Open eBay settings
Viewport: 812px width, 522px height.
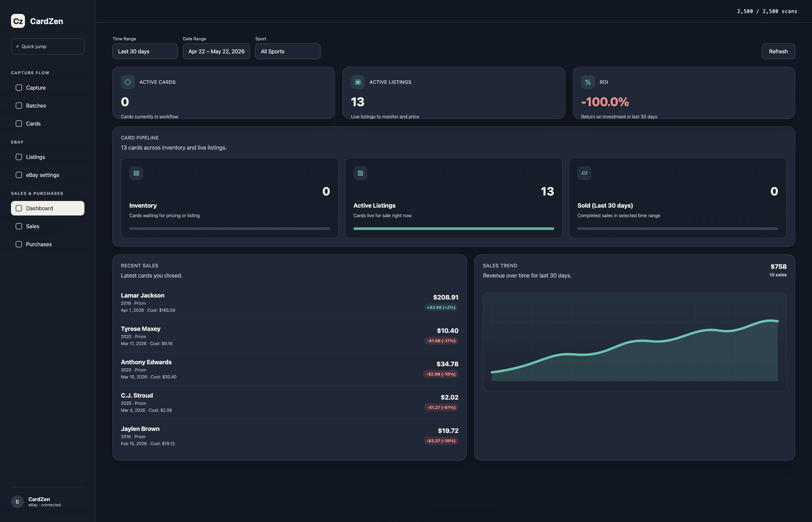tap(48, 175)
